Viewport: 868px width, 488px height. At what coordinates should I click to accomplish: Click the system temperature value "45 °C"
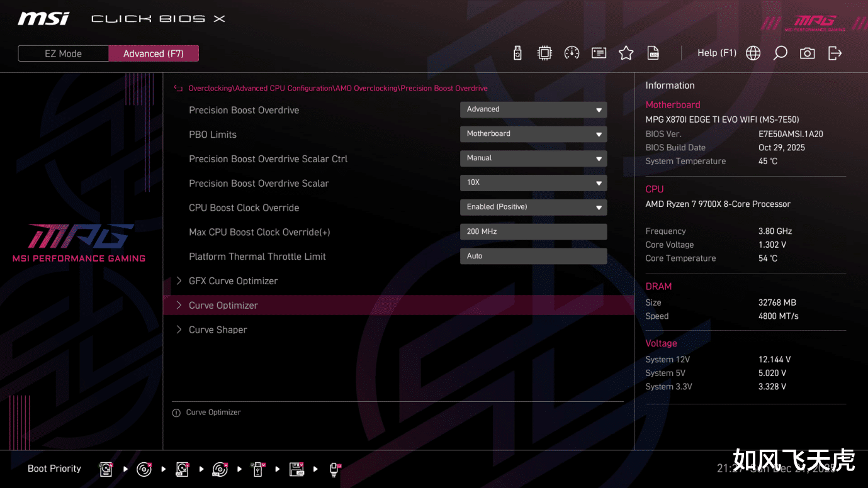coord(768,162)
